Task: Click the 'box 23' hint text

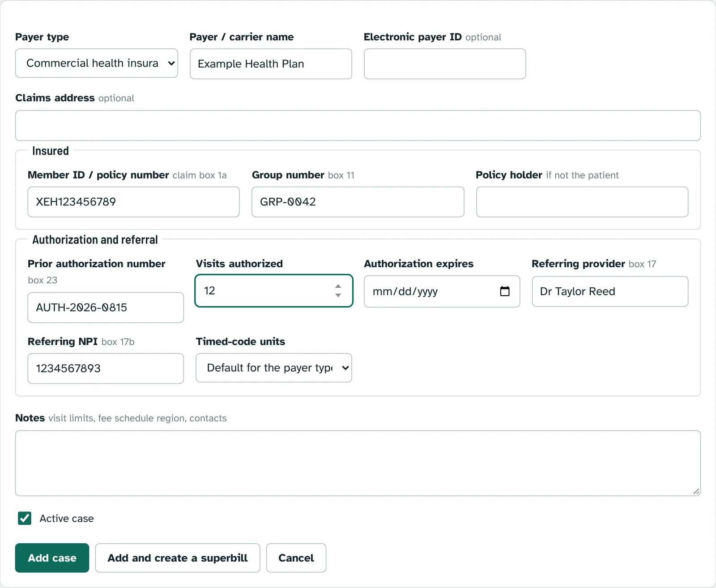Action: click(x=43, y=280)
